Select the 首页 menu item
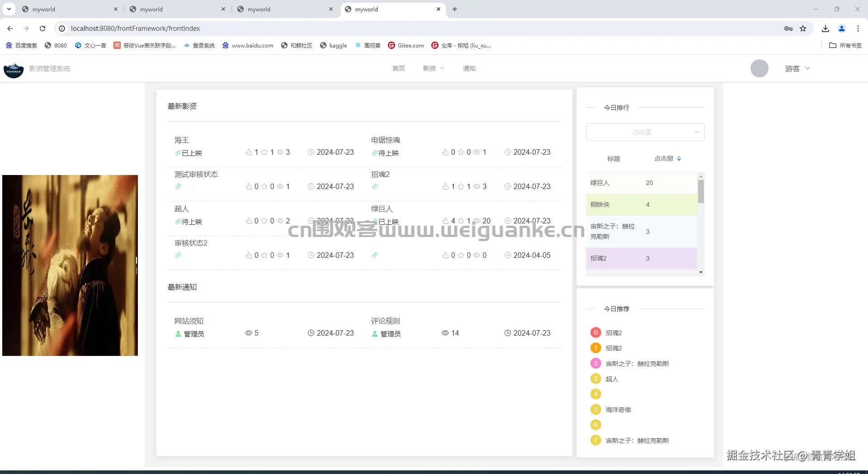The width and height of the screenshot is (868, 474). (398, 68)
